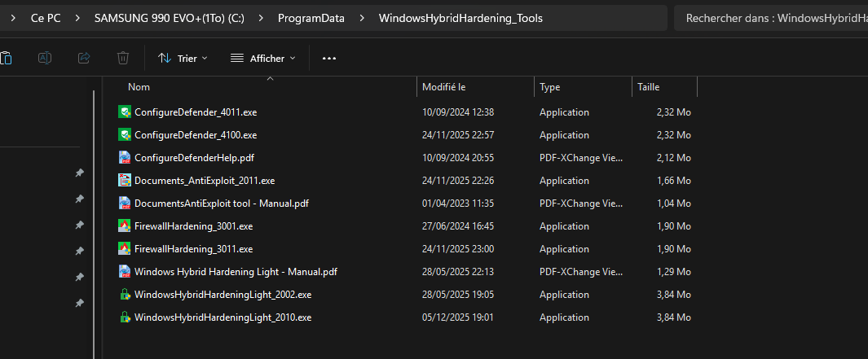The width and height of the screenshot is (868, 359).
Task: Click the WindowsHybridHardeningLight_2002.exe file icon
Action: [x=125, y=294]
